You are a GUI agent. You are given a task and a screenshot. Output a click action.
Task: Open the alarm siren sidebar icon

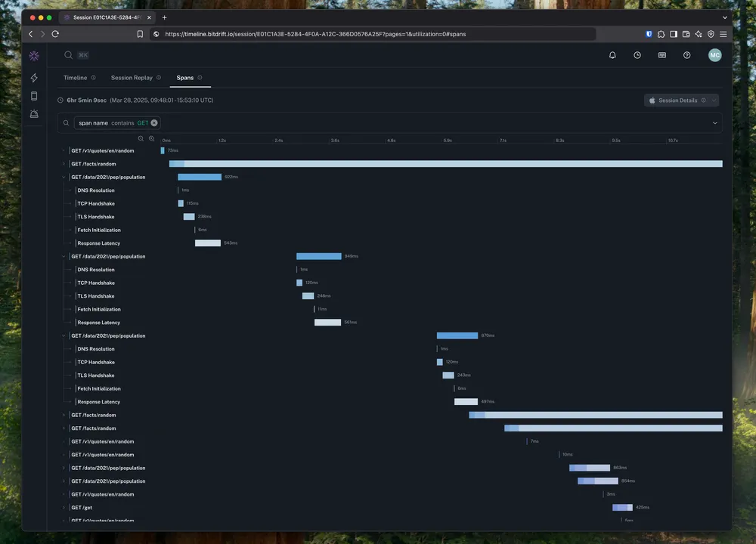point(34,114)
